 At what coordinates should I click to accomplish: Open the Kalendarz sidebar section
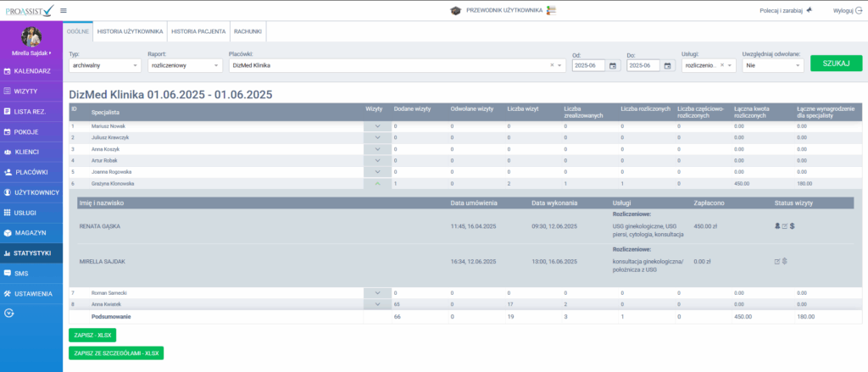click(x=31, y=71)
